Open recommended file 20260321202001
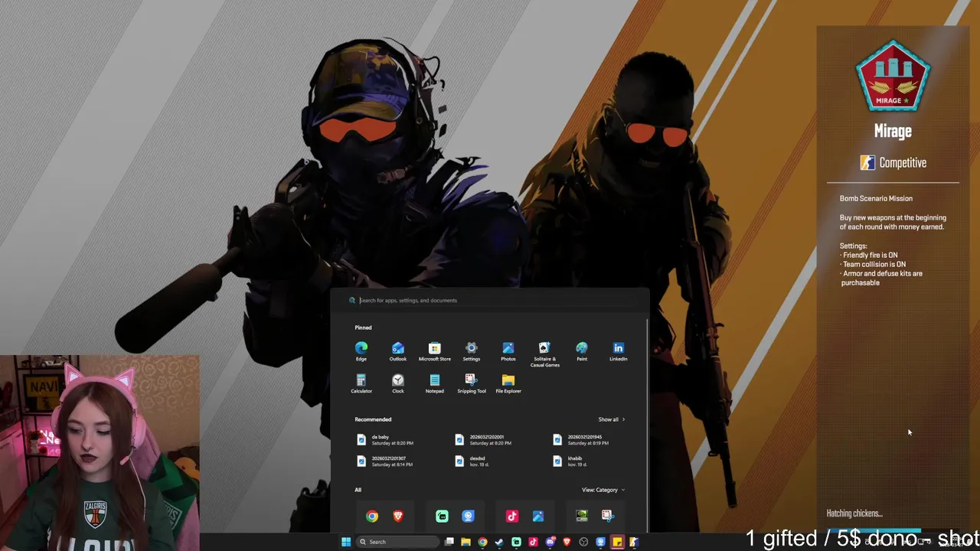This screenshot has height=551, width=980. pyautogui.click(x=484, y=440)
